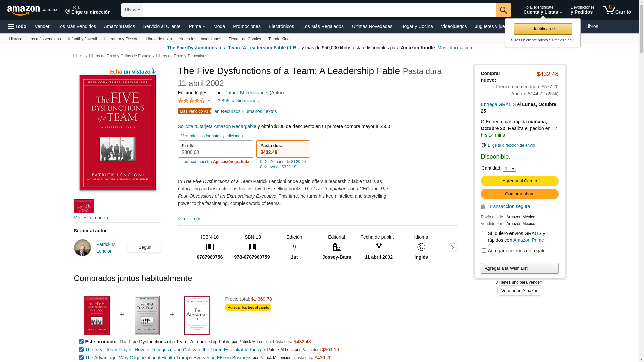Viewport: 644px width, 362px height.
Task: Click inside the main search field
Action: (x=319, y=10)
